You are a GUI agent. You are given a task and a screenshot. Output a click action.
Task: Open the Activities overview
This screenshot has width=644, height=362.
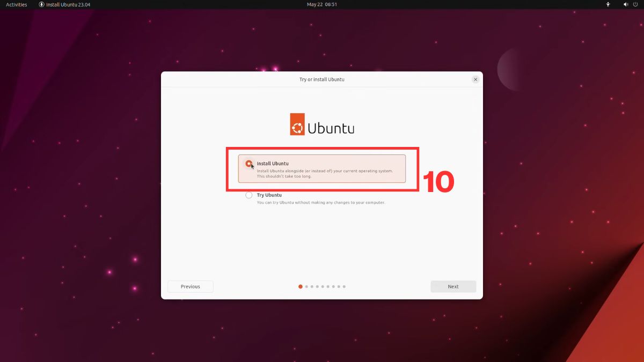click(x=16, y=4)
